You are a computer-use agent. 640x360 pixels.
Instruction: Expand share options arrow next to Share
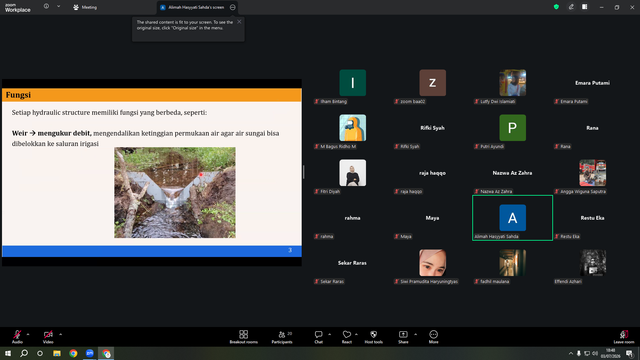(x=416, y=334)
